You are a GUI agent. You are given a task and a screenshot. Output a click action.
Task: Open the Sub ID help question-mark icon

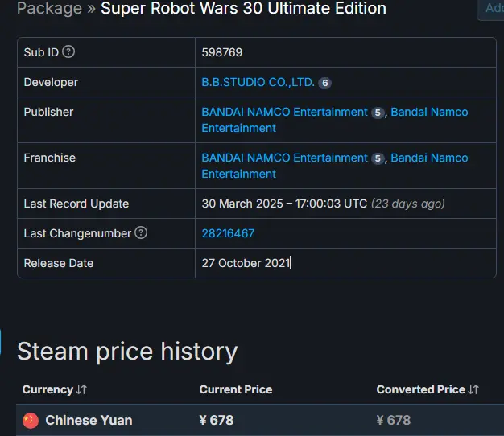[68, 51]
